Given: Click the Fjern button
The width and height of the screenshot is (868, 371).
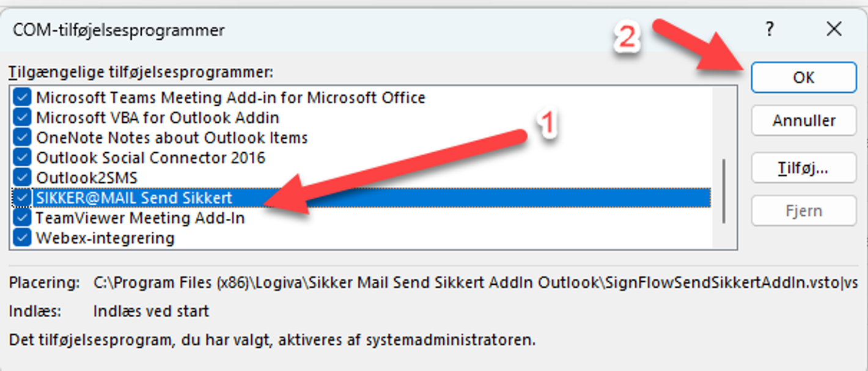Looking at the screenshot, I should (x=803, y=211).
